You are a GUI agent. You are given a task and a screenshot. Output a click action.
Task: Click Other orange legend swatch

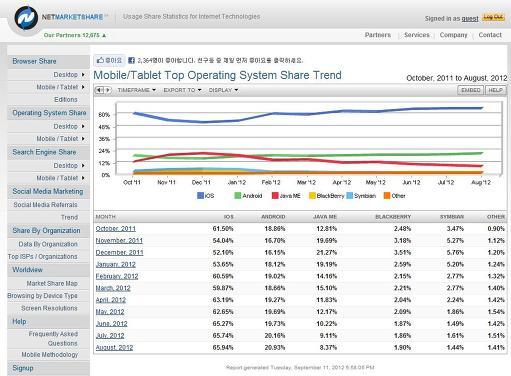click(387, 196)
